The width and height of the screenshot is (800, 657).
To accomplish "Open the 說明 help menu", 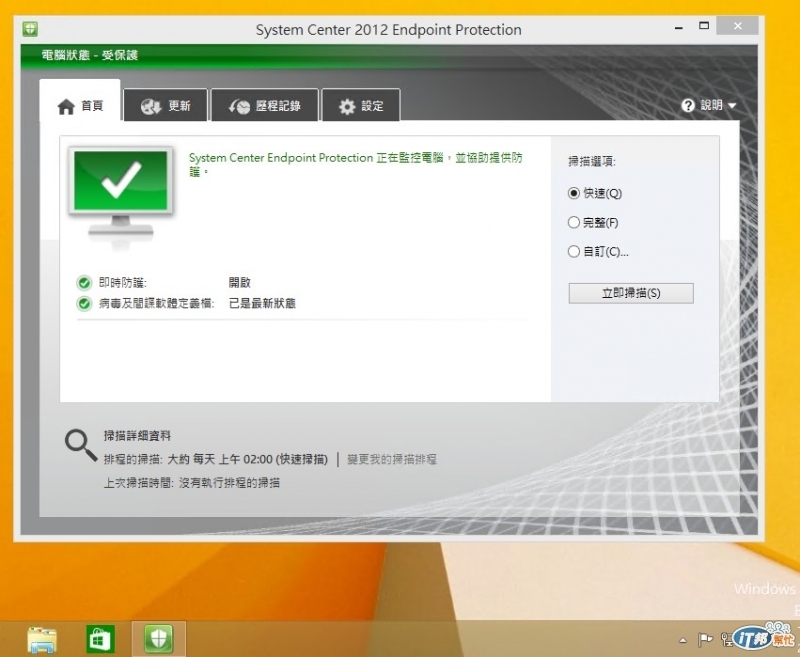I will coord(709,105).
